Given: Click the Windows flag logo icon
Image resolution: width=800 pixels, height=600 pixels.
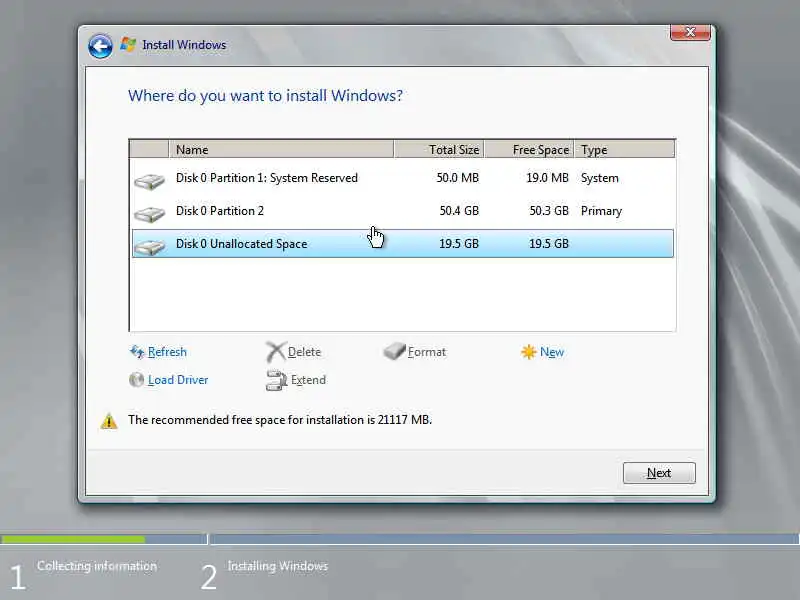Looking at the screenshot, I should [x=128, y=44].
